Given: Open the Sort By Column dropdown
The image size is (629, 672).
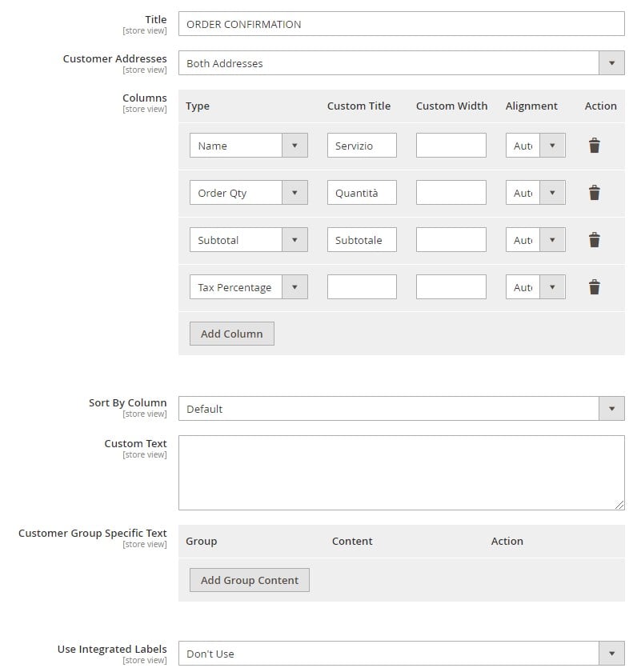Looking at the screenshot, I should (x=401, y=409).
